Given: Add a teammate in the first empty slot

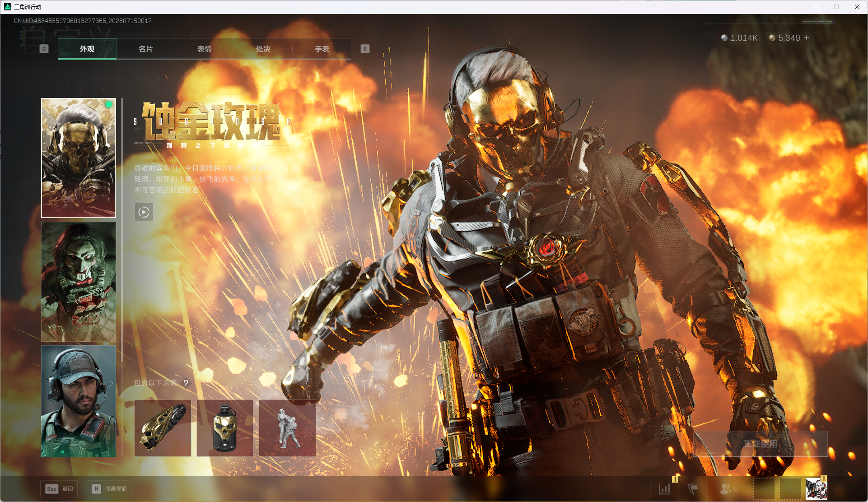Looking at the screenshot, I should [764, 489].
